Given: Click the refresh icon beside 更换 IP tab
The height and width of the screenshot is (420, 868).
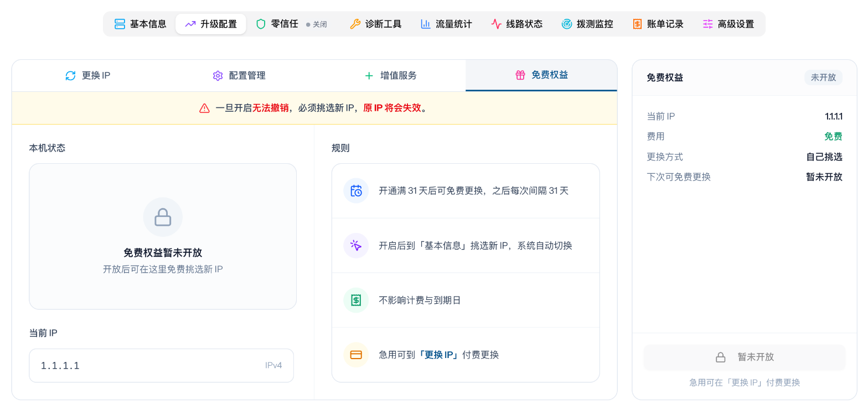Looking at the screenshot, I should pyautogui.click(x=70, y=75).
